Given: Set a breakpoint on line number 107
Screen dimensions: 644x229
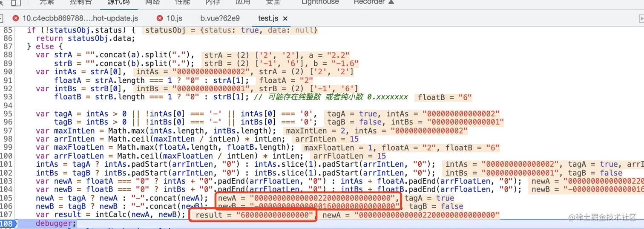Looking at the screenshot, I should coord(6,215).
